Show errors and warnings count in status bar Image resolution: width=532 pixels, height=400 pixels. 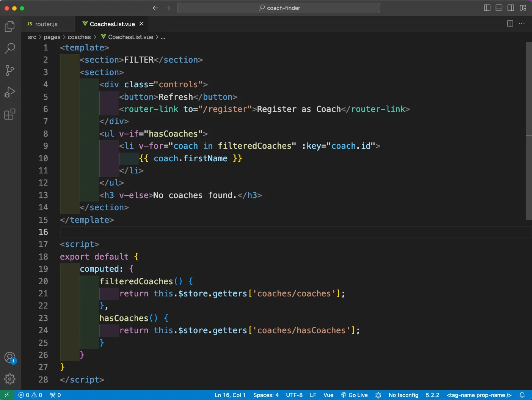[x=30, y=395]
